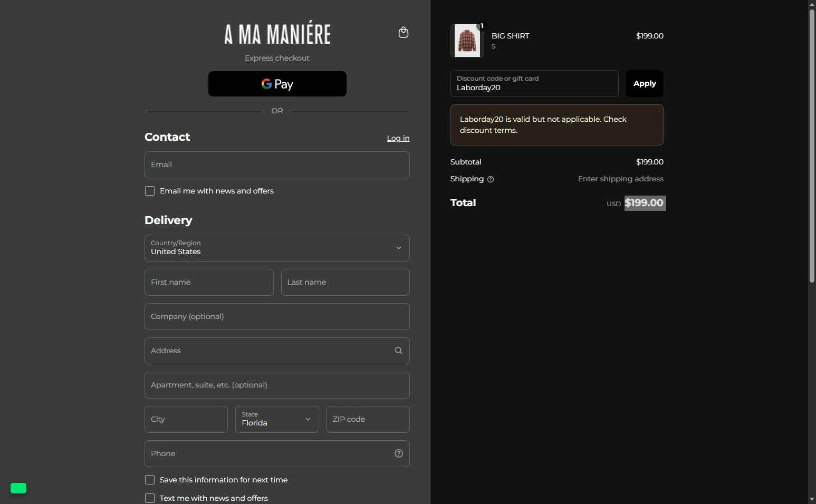The width and height of the screenshot is (816, 504).
Task: Click the City field
Action: pyautogui.click(x=186, y=419)
